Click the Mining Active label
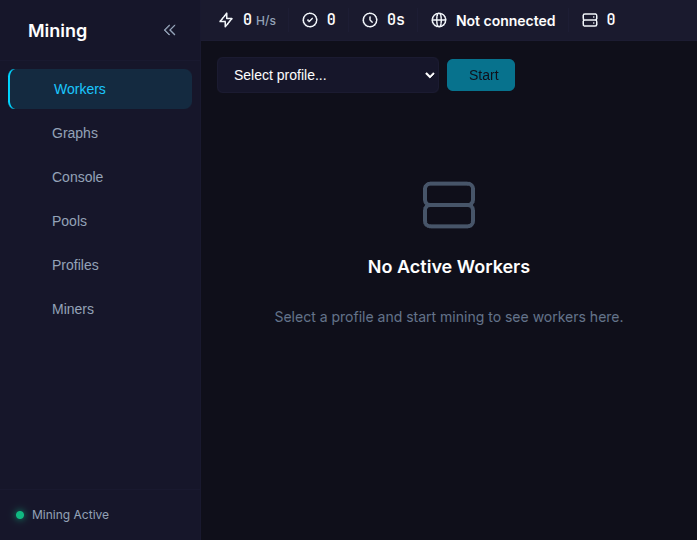Screen dimensions: 697x540 [70, 515]
